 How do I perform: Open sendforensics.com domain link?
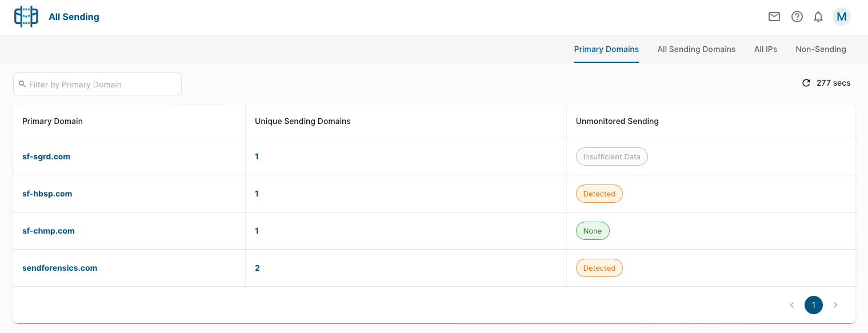tap(60, 268)
